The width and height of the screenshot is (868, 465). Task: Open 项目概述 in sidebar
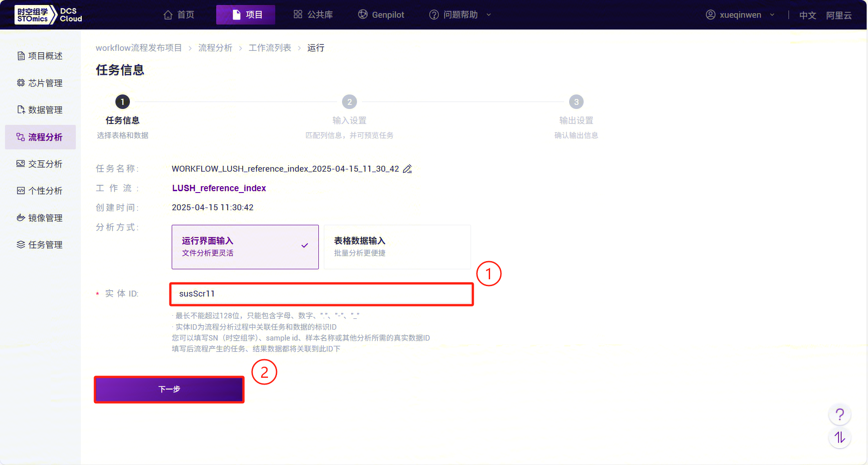40,56
